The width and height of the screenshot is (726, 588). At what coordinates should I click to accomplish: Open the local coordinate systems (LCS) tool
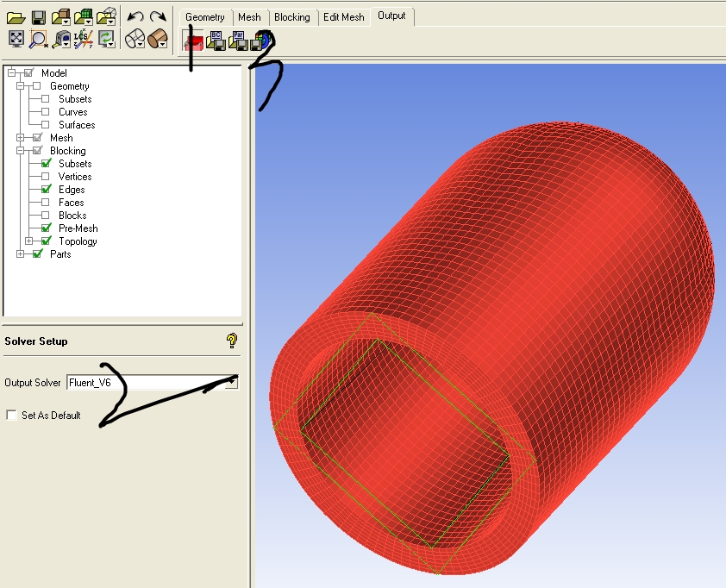84,39
